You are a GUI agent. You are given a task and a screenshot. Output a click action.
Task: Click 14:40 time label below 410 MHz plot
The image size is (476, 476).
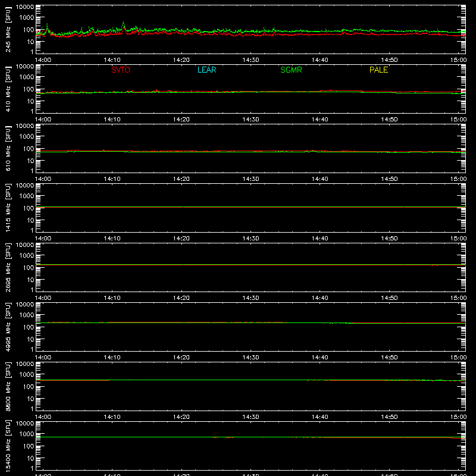[320, 120]
